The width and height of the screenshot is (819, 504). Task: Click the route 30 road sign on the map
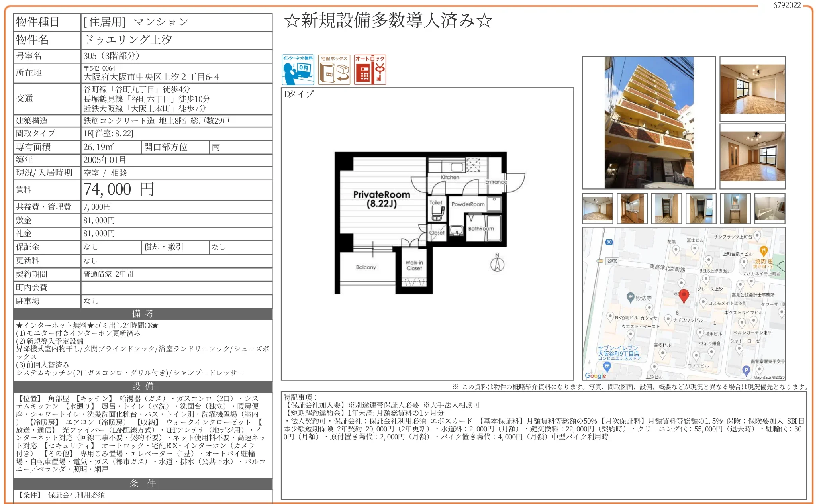(609, 242)
